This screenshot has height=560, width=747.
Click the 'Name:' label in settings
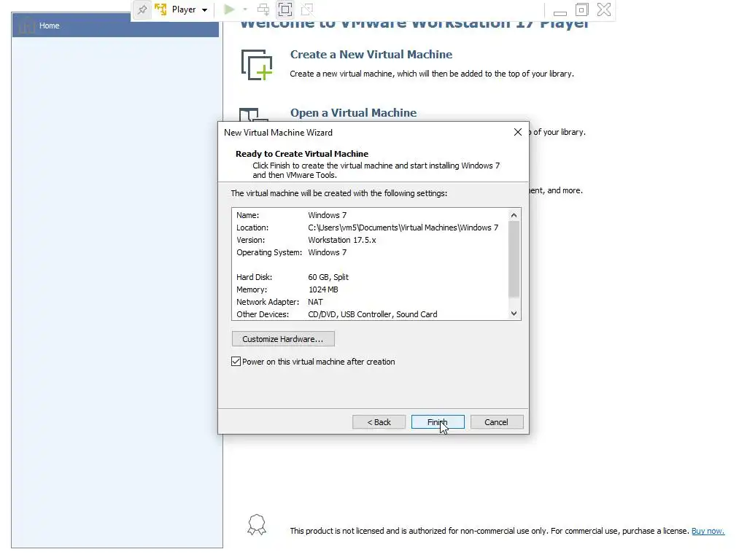click(248, 215)
